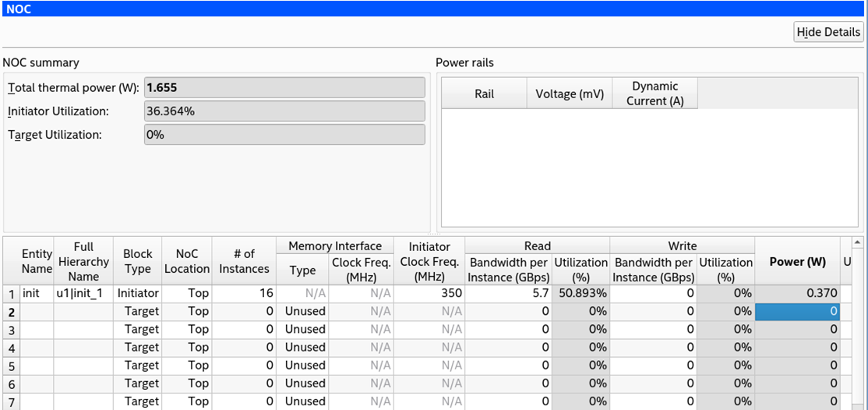This screenshot has width=868, height=410.
Task: Select row 1 via its row number
Action: (11, 293)
